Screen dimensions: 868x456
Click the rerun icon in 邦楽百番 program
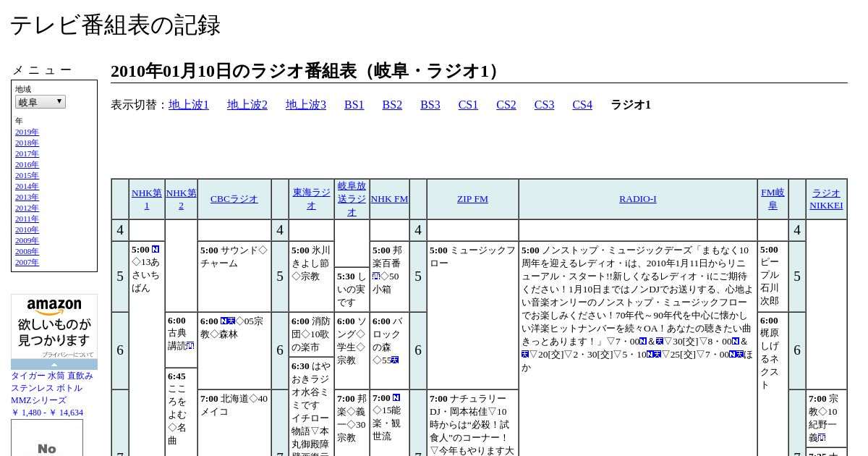pos(376,276)
